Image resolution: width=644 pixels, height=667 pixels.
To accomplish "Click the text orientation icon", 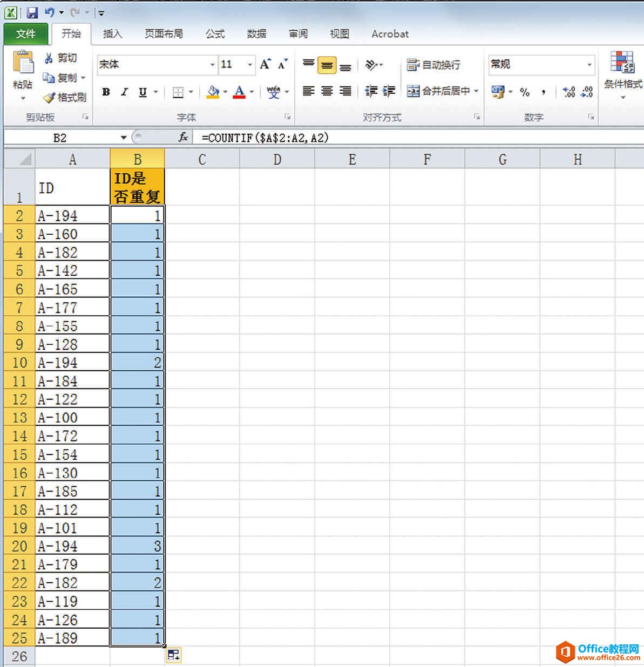I will 371,65.
